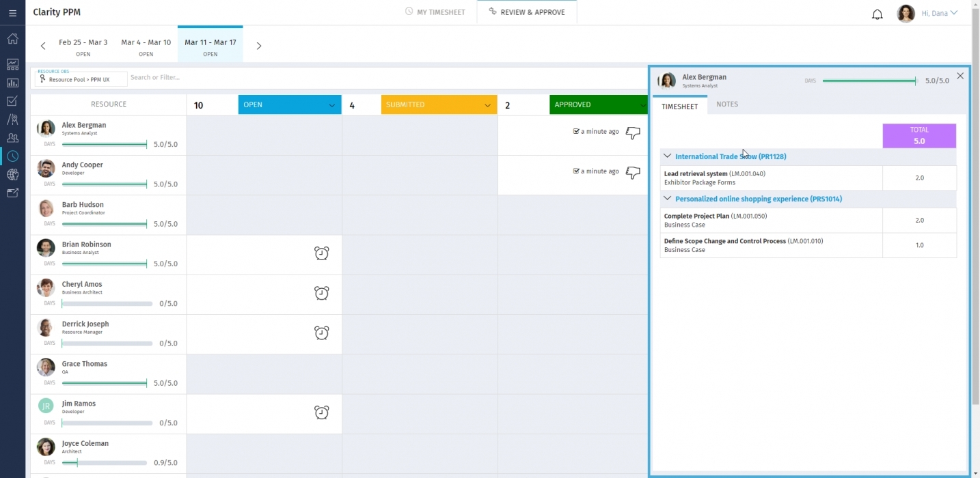Click the Resource Pool PPM UX filter chip
The image size is (980, 478).
click(x=80, y=79)
